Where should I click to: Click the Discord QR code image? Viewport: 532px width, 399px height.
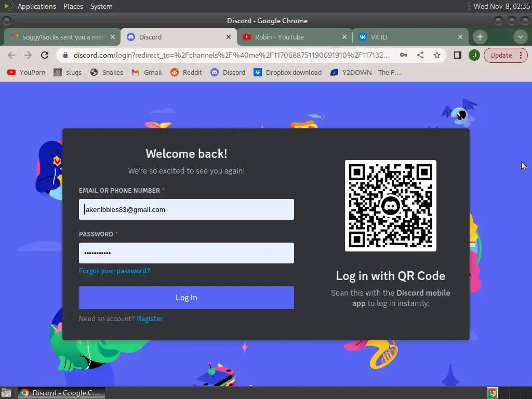[x=390, y=206]
